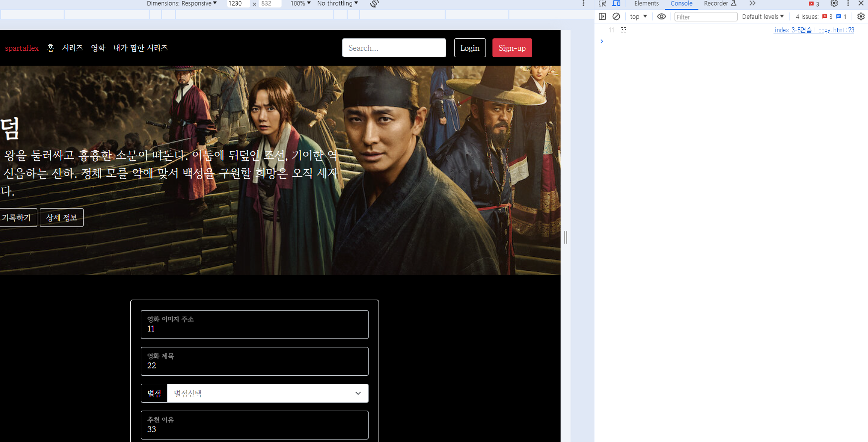868x442 pixels.
Task: Focus the Search... box in the navbar
Action: pos(394,48)
